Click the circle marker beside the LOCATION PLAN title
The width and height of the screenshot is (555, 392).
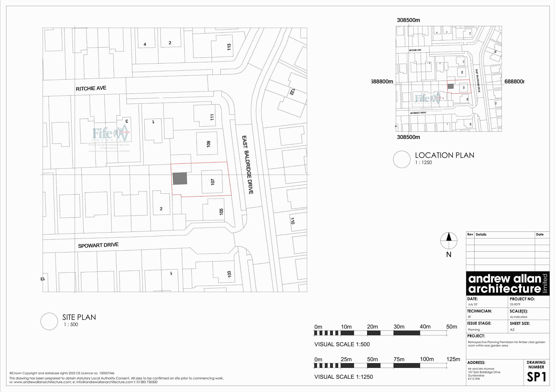402,159
